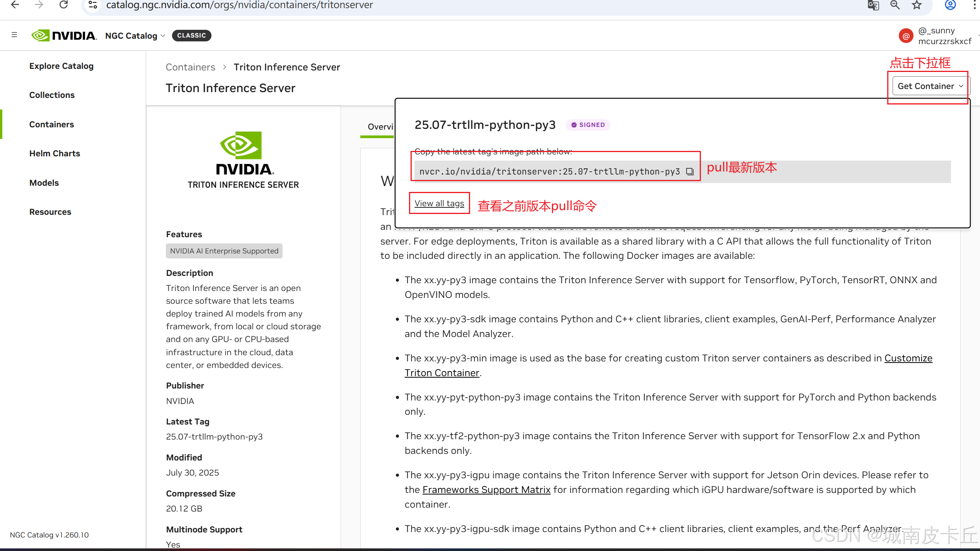Click the NVIDIA logo in header
The image size is (980, 551).
(x=64, y=36)
